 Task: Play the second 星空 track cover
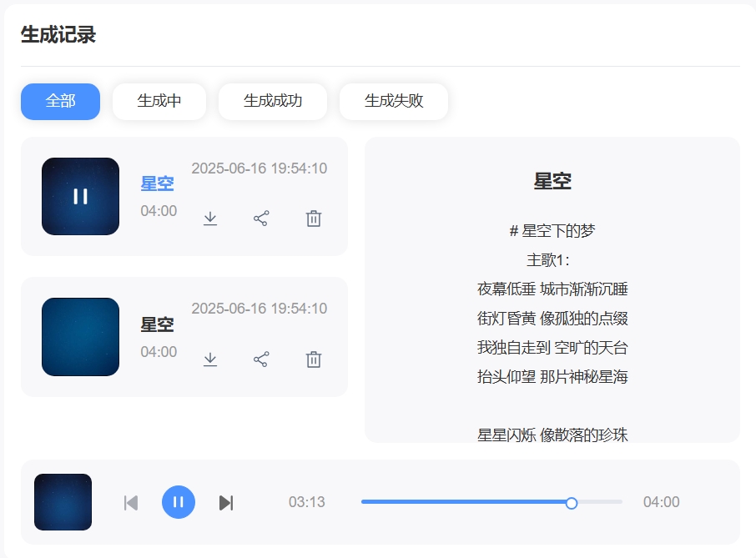[x=80, y=337]
